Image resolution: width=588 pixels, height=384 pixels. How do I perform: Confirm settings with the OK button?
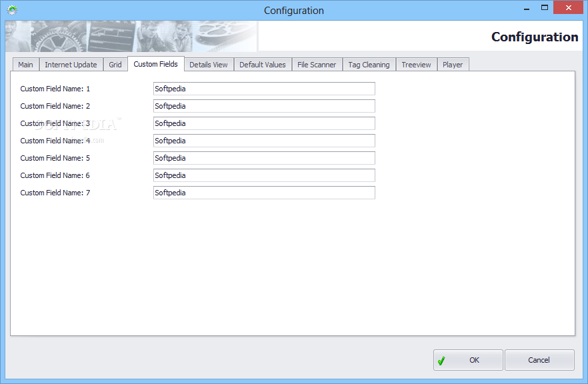pos(468,360)
